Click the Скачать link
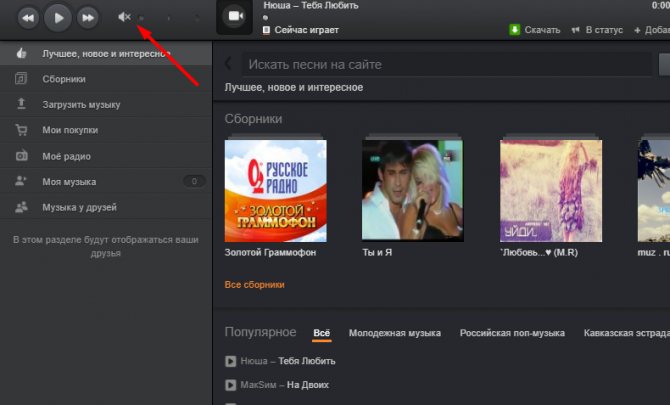Viewport: 670px width, 405px height. coord(542,30)
